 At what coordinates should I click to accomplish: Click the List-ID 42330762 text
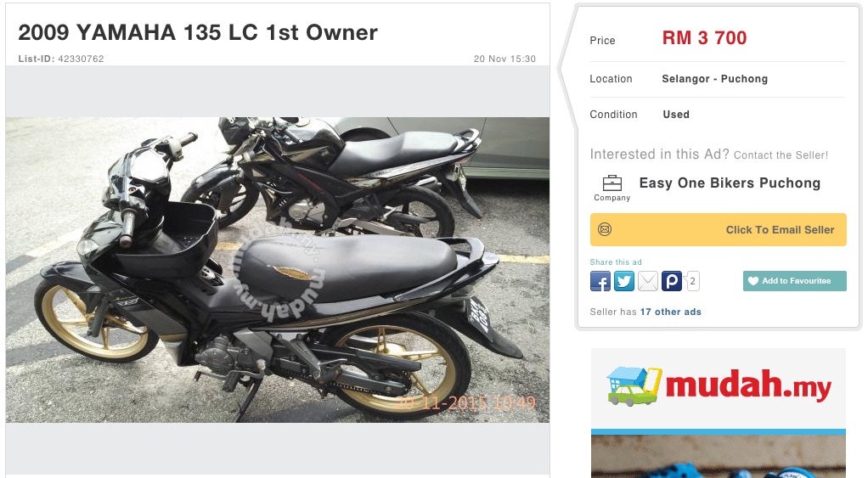[x=61, y=59]
